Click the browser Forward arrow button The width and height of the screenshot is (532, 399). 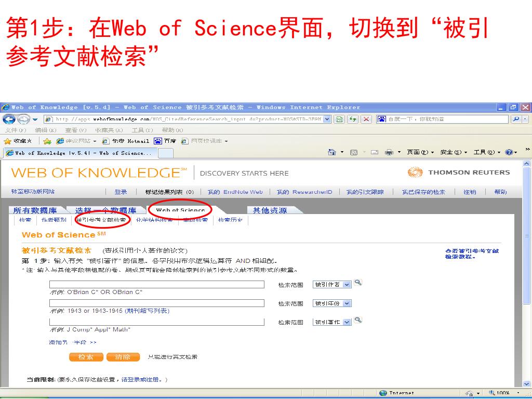[23, 119]
